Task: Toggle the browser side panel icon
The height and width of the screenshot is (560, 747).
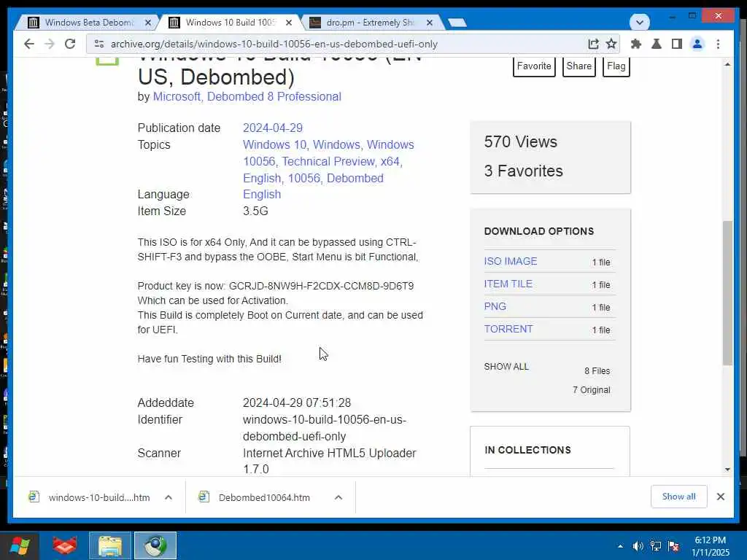Action: click(676, 44)
